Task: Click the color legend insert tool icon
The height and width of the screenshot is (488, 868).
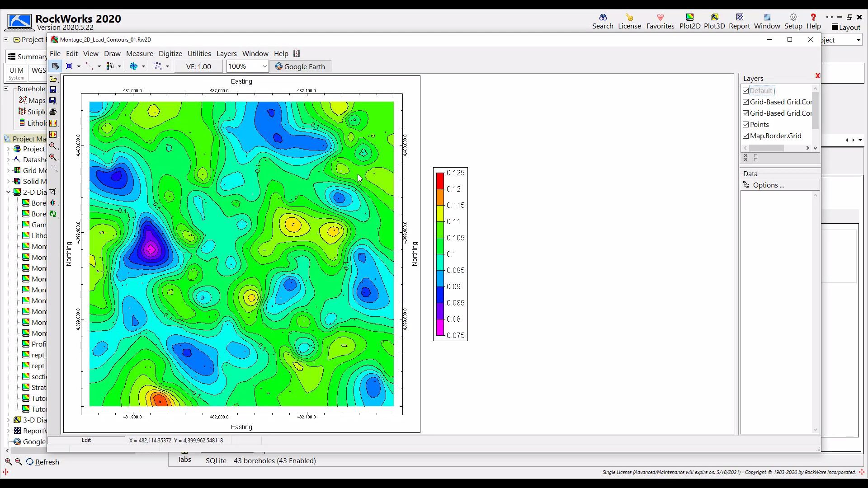Action: point(110,66)
